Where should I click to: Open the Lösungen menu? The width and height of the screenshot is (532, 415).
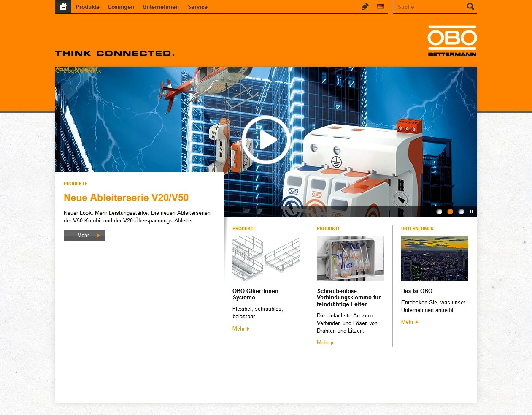pos(121,7)
